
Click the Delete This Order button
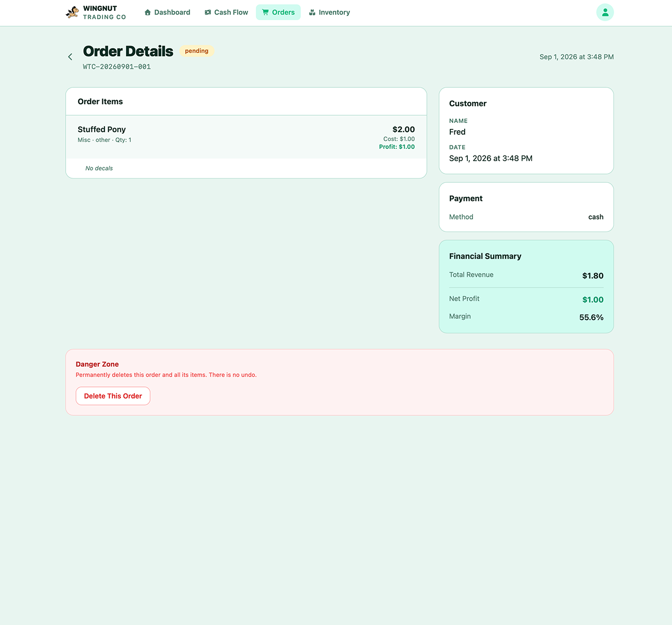tap(113, 396)
